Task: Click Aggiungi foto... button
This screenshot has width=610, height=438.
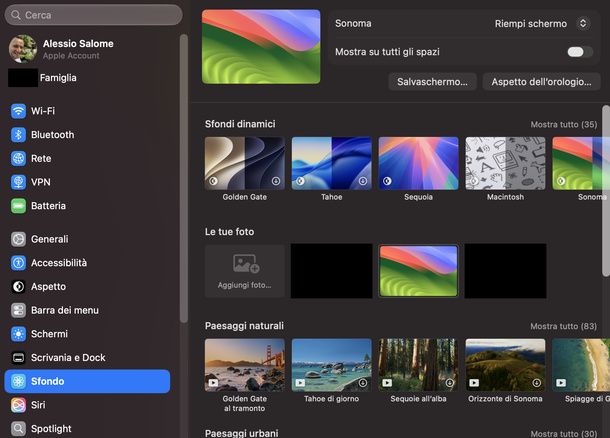Action: point(245,271)
